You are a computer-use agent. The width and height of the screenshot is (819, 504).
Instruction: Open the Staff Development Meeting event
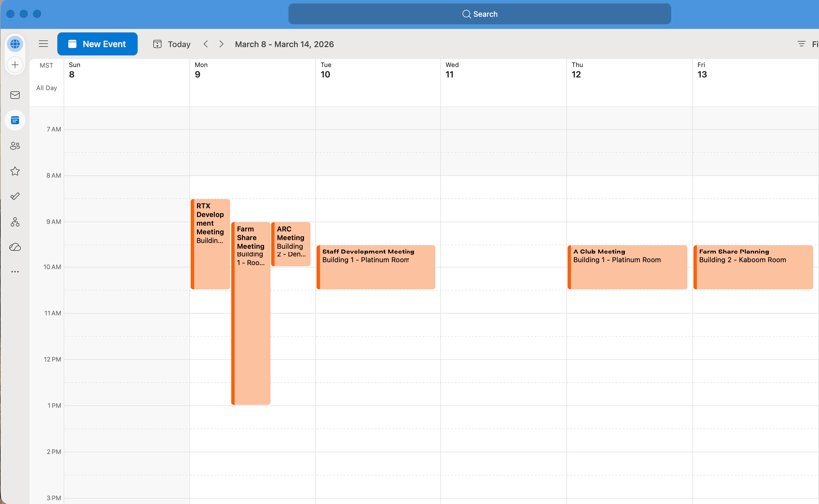(x=377, y=266)
